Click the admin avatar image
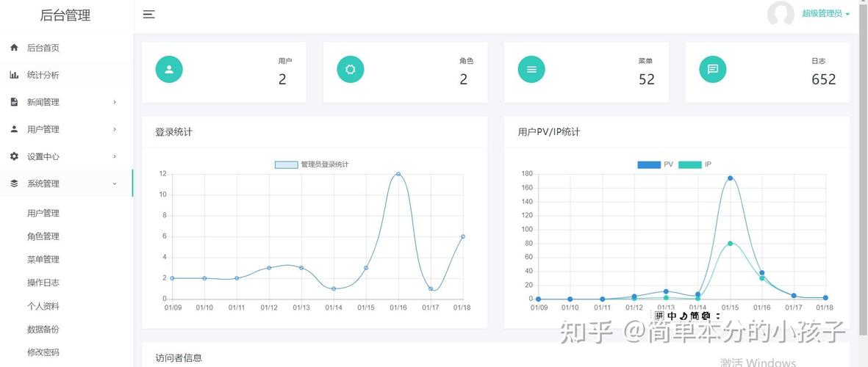Image resolution: width=868 pixels, height=367 pixels. [x=781, y=14]
